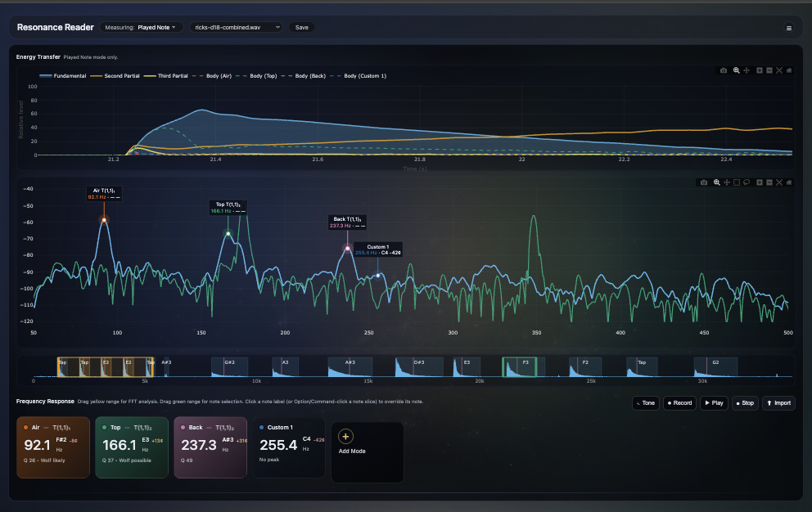Click the Save button
The width and height of the screenshot is (812, 512).
point(302,28)
